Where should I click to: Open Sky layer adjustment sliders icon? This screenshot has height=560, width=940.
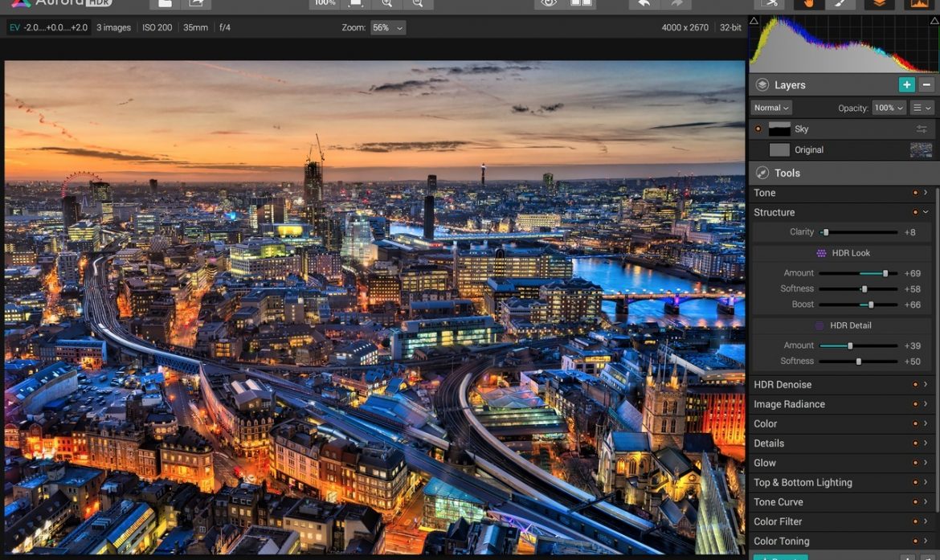[x=922, y=129]
